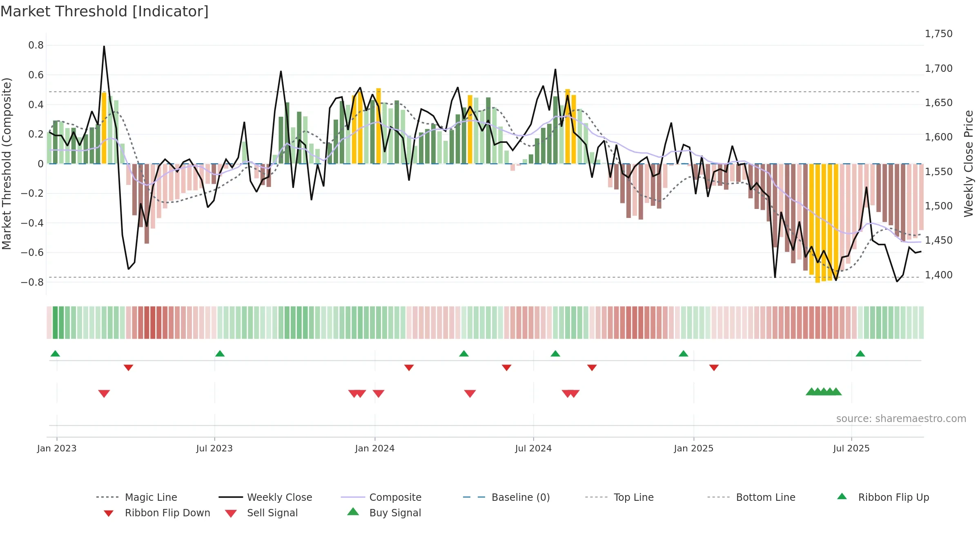This screenshot has height=551, width=980.
Task: Click the source: sharemaestro.com text
Action: [x=901, y=419]
